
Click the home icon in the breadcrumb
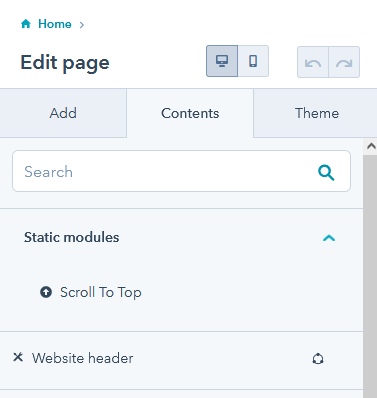point(26,24)
